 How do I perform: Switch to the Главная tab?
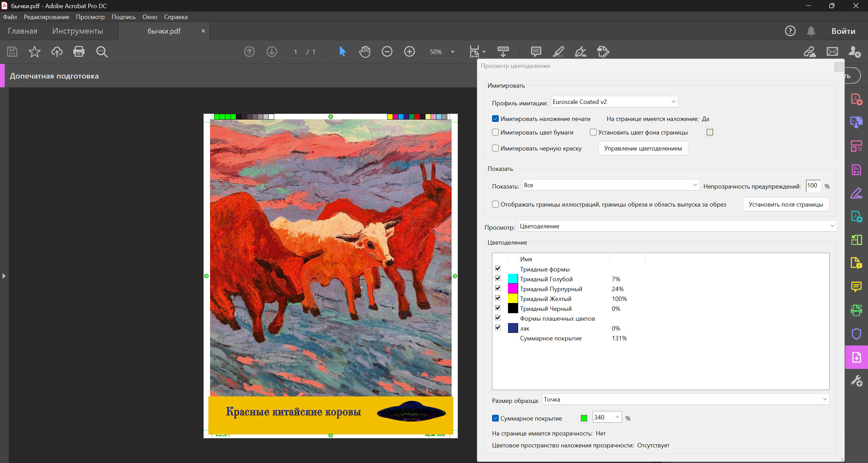coord(22,31)
